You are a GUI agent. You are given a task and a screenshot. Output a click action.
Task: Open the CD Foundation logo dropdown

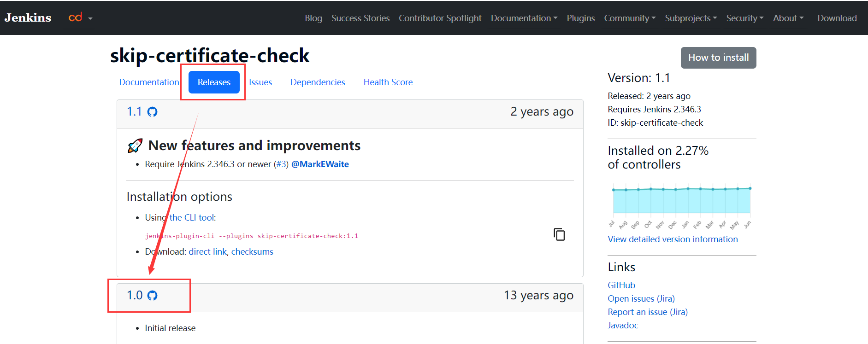(81, 17)
